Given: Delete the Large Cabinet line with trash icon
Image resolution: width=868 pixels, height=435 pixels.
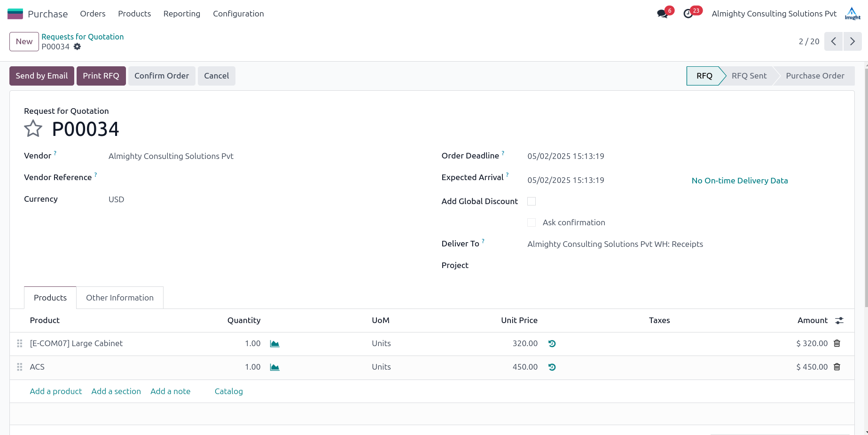Looking at the screenshot, I should 837,343.
